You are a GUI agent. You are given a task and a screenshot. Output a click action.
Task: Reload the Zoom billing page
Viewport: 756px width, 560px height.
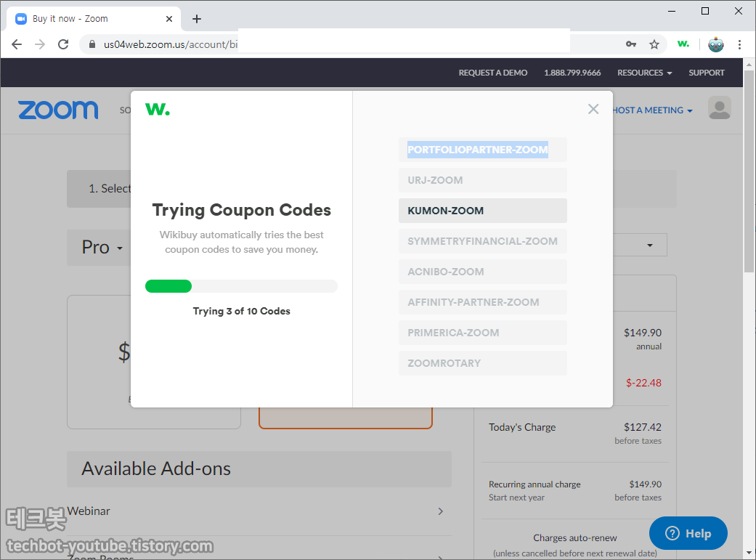(63, 44)
